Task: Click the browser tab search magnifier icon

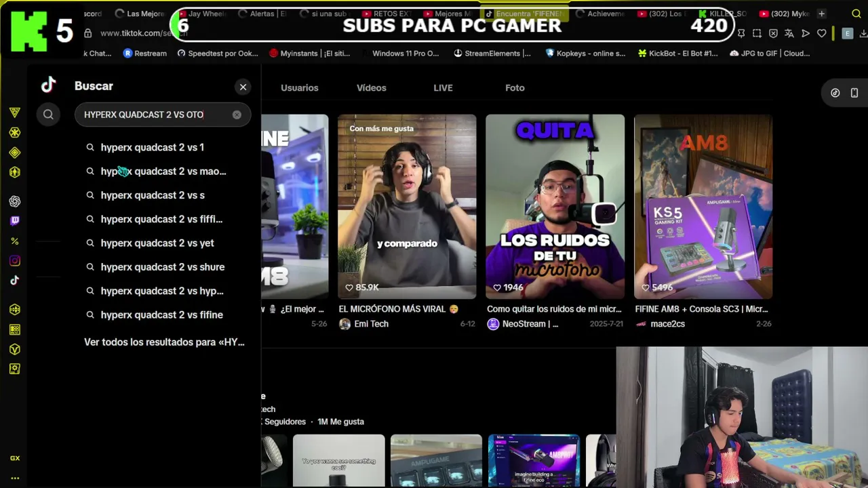Action: pos(856,14)
